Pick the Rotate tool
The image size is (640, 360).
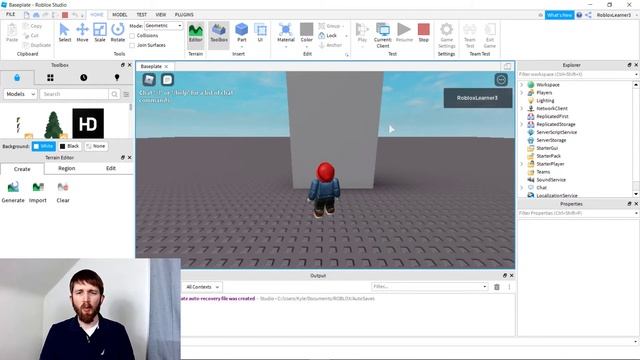(118, 32)
